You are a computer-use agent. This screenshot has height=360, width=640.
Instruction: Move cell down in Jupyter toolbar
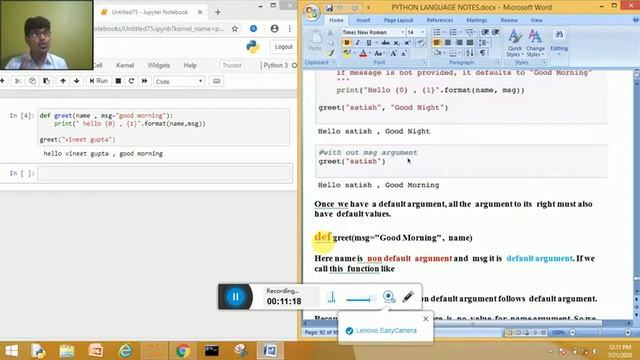point(76,81)
